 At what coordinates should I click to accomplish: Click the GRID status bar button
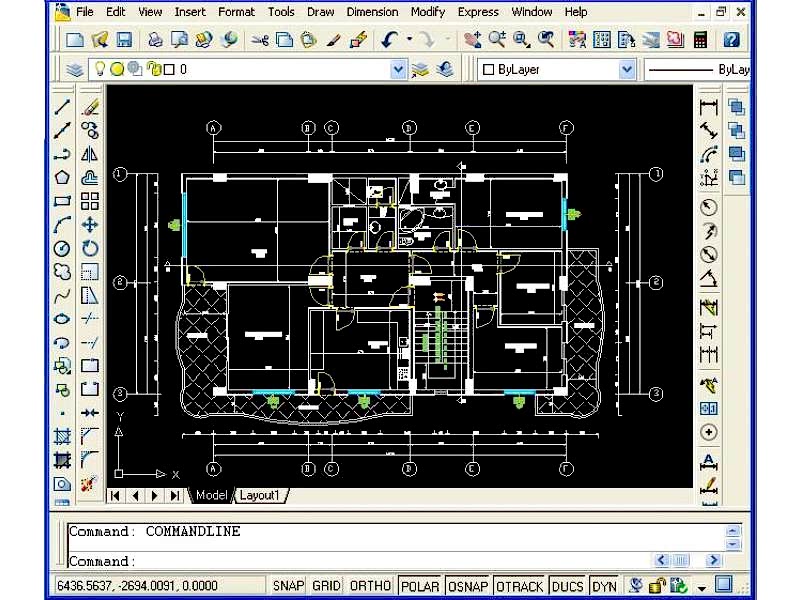(327, 586)
